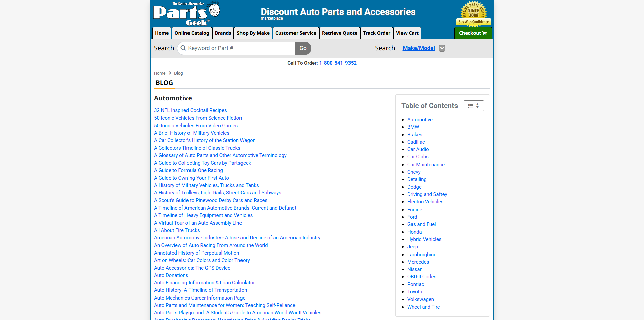This screenshot has width=644, height=320.
Task: Jump to Cadillac section
Action: click(416, 142)
